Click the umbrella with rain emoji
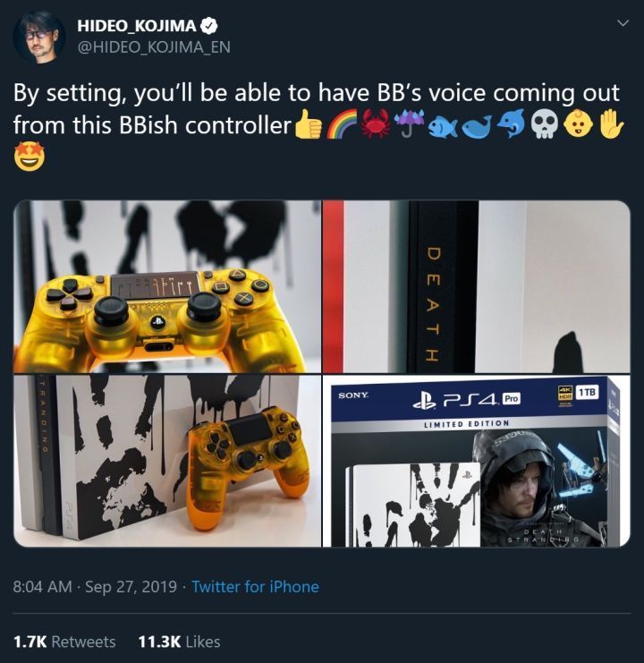 click(x=408, y=124)
